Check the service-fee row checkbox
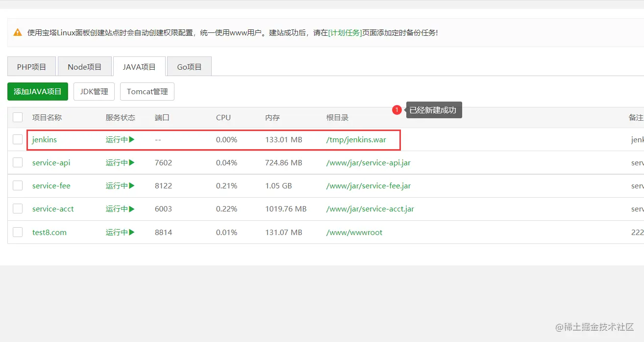Screen dimensions: 644x342 18,185
